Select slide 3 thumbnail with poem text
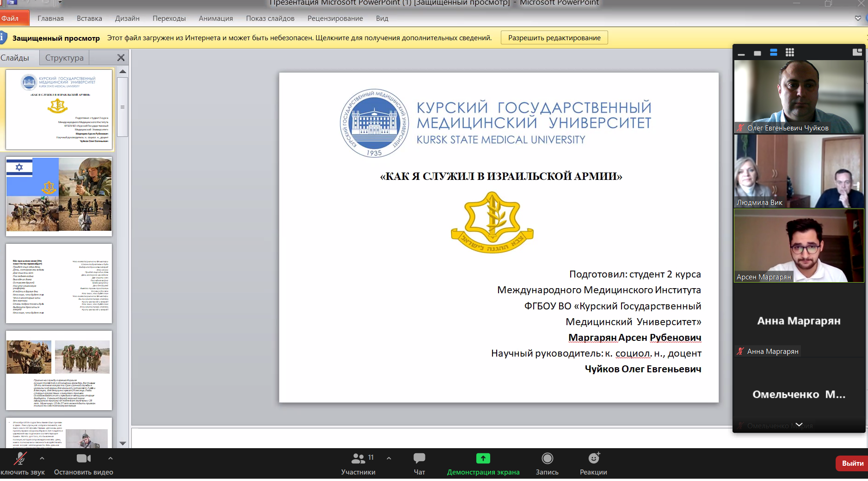Screen dimensions: 868x481 click(x=59, y=284)
